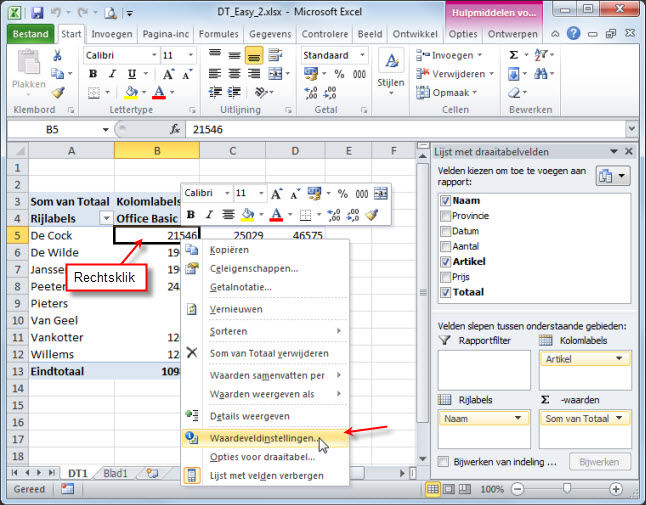The image size is (646, 505).
Task: Uncheck the Totaal field checkbox
Action: (x=445, y=292)
